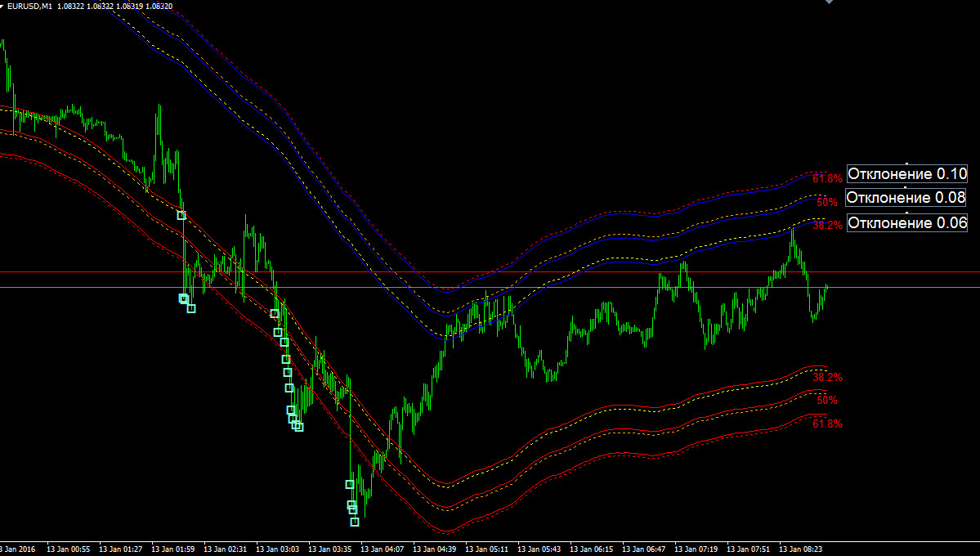
Task: Click the 13 Jan 06:15 time label
Action: pyautogui.click(x=591, y=549)
